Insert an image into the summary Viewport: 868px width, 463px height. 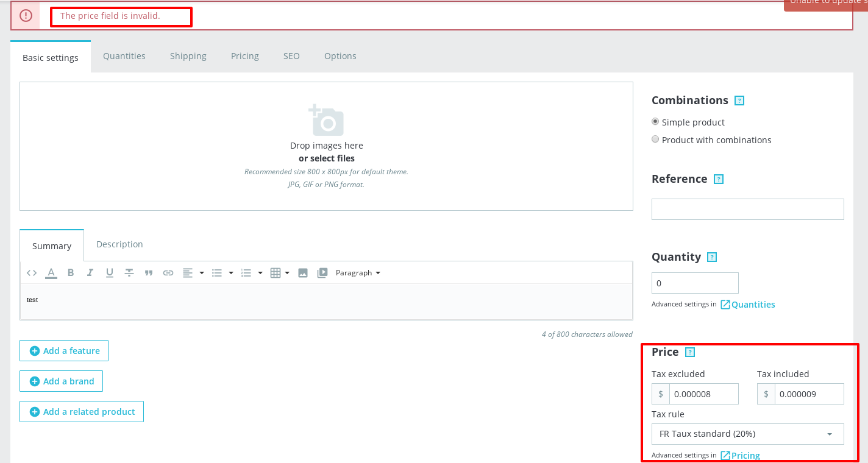303,273
